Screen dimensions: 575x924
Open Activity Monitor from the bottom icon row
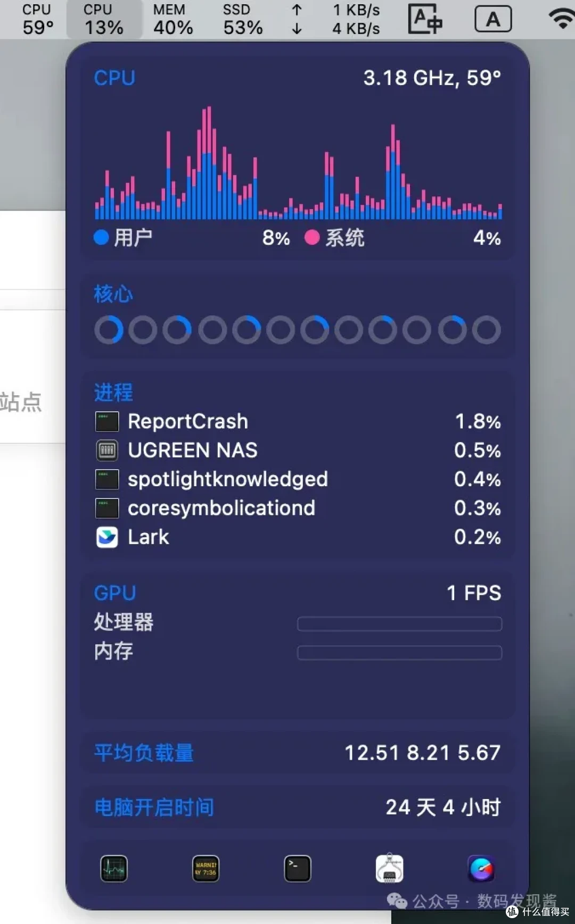114,869
